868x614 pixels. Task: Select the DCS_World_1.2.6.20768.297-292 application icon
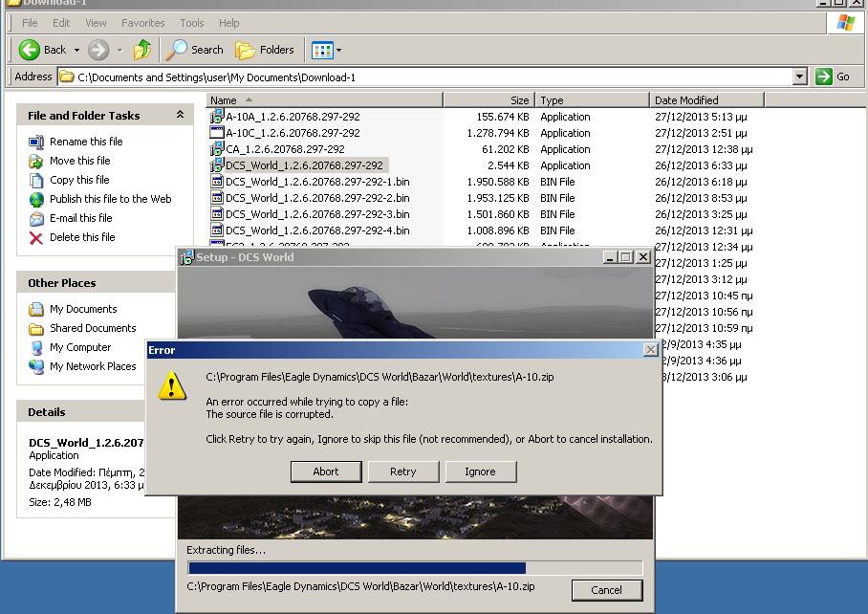point(216,165)
